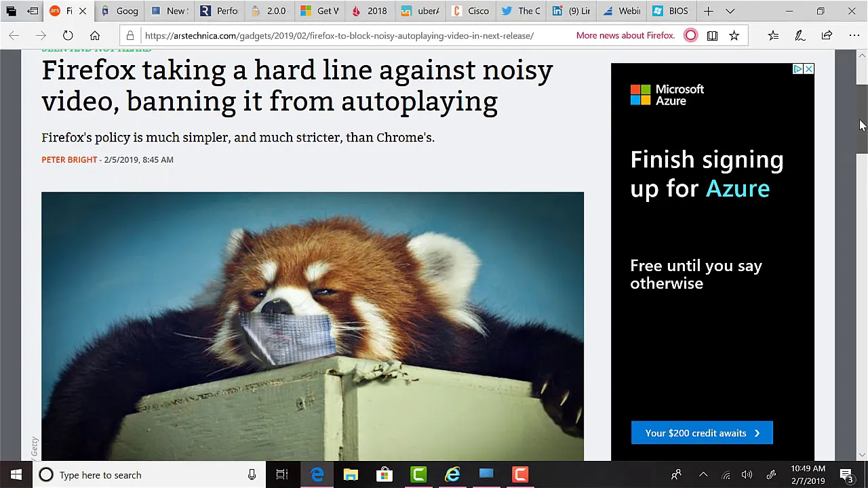The width and height of the screenshot is (868, 488).
Task: Click the author name Peter Bright
Action: click(x=69, y=159)
